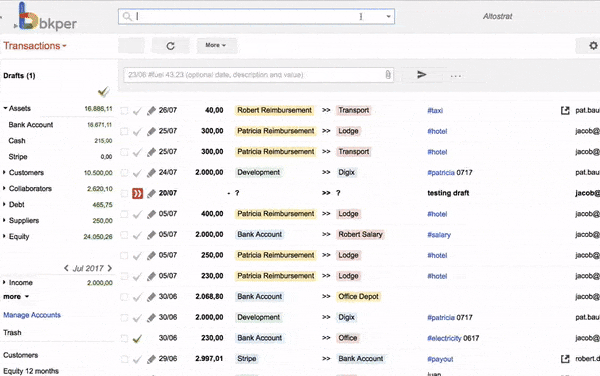Collapse the Assets account group

(5, 108)
